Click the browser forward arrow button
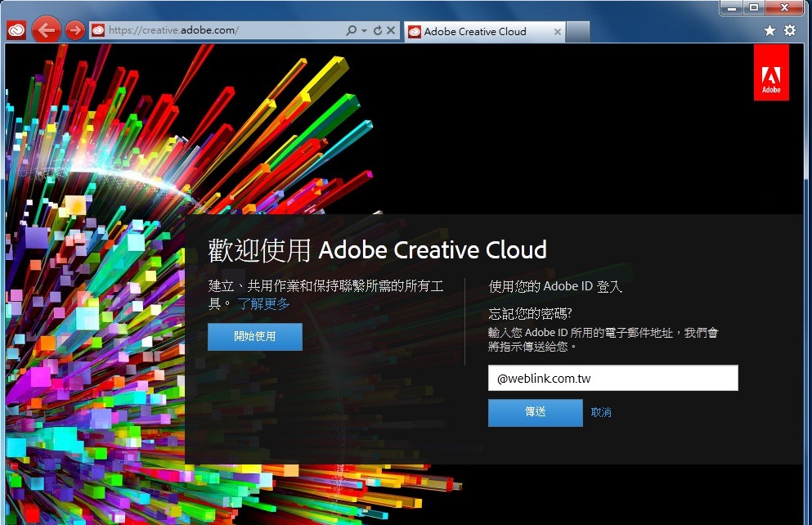This screenshot has height=525, width=812. [x=75, y=30]
